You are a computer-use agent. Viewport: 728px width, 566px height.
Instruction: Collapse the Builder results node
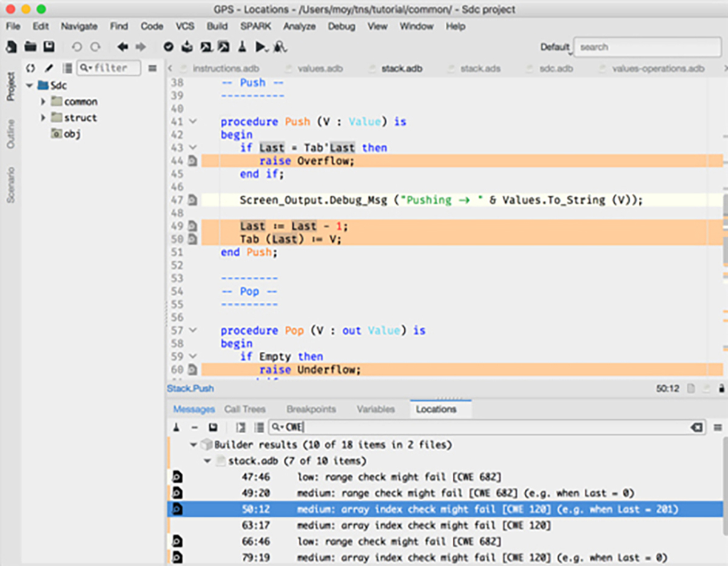click(193, 445)
